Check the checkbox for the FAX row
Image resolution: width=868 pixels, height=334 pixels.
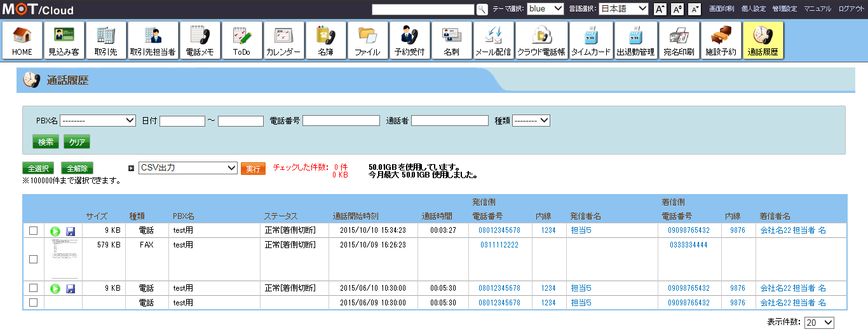tap(33, 259)
